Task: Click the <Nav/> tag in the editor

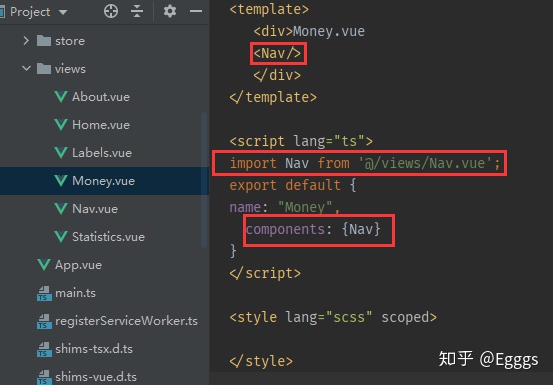Action: (277, 54)
